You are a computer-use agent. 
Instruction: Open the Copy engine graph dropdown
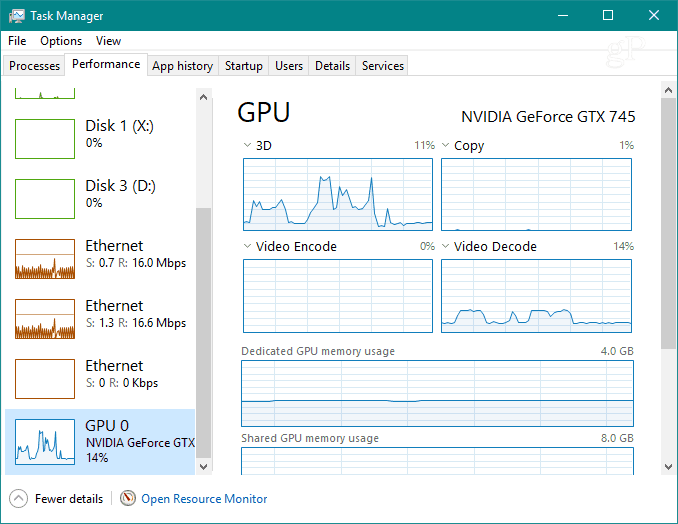click(x=446, y=146)
